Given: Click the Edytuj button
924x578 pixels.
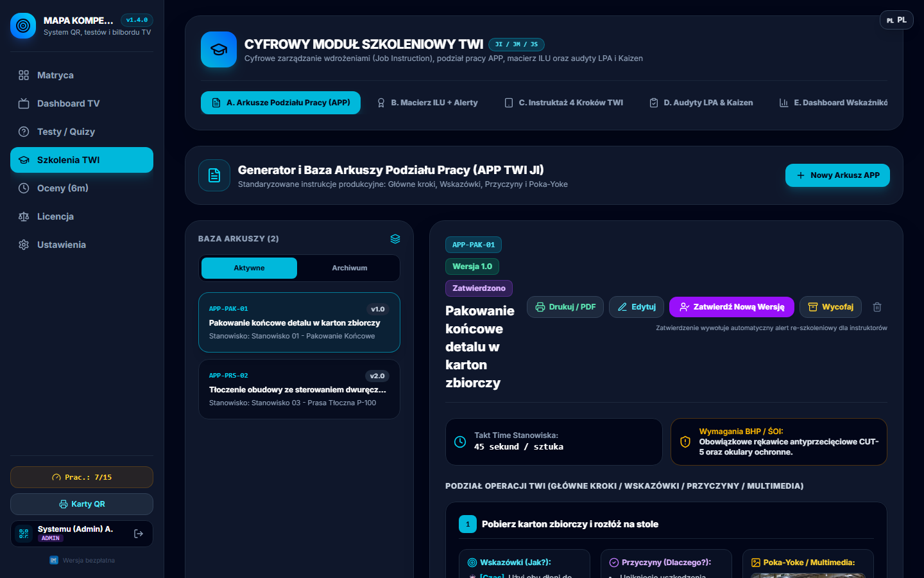Looking at the screenshot, I should tap(637, 307).
